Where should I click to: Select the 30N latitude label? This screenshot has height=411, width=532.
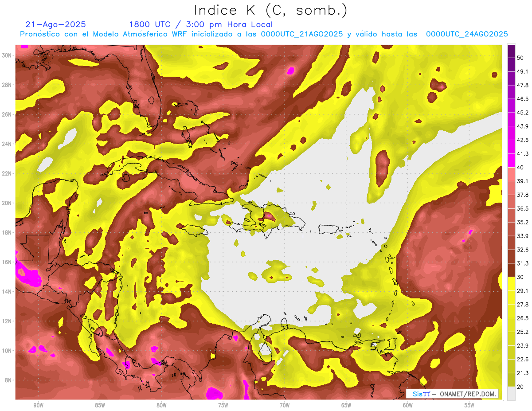click(8, 55)
